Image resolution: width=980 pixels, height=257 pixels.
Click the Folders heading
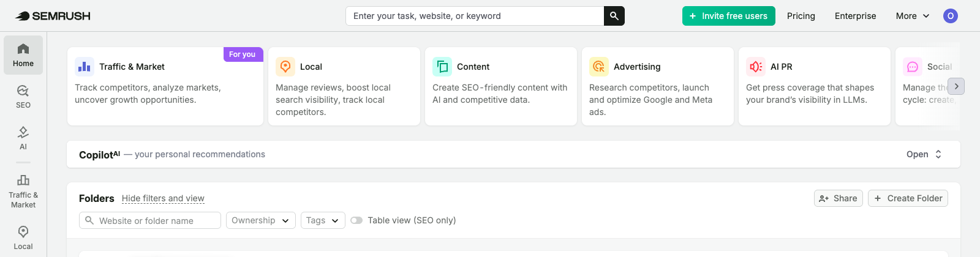coord(97,198)
